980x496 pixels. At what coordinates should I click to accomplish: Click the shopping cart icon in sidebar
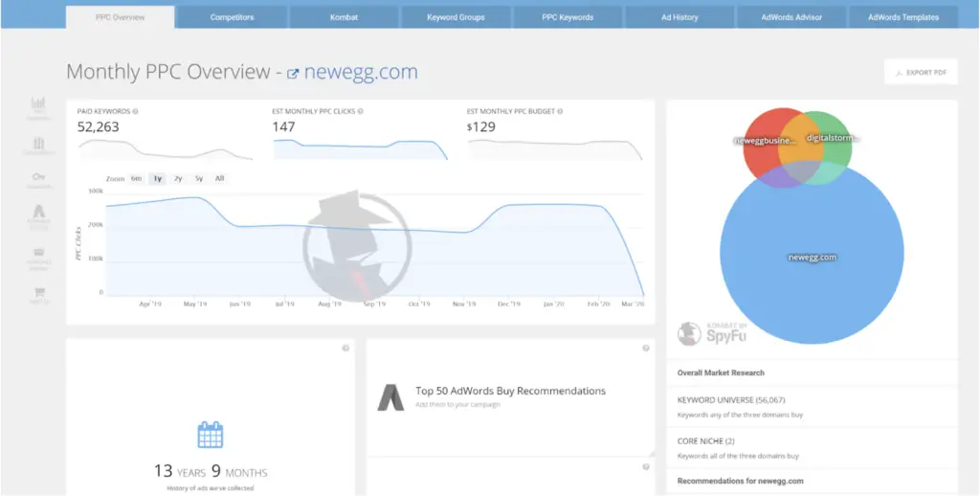[39, 291]
